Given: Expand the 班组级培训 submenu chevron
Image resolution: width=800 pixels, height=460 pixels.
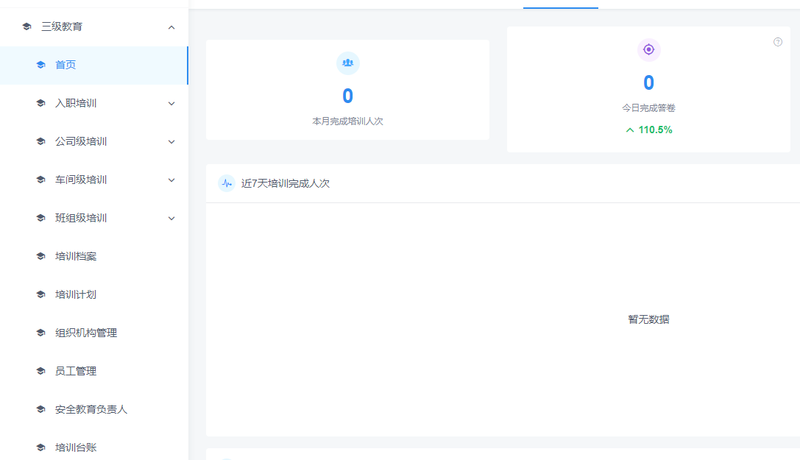Looking at the screenshot, I should [x=171, y=218].
